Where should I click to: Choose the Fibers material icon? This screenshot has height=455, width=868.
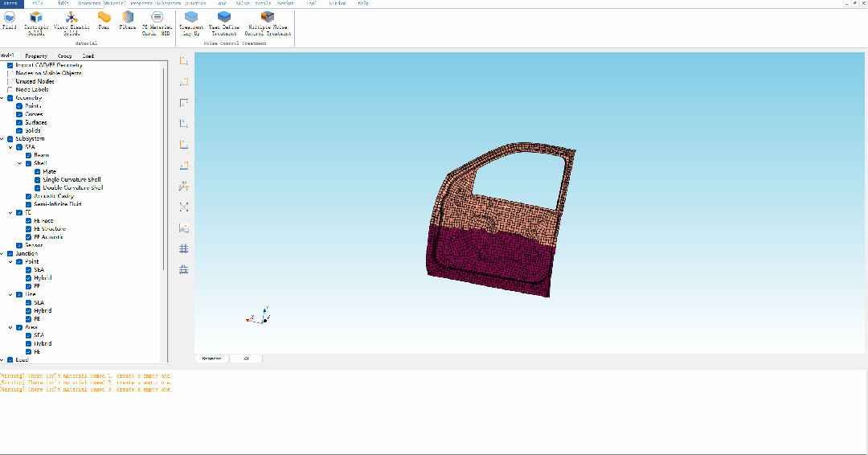pyautogui.click(x=127, y=21)
